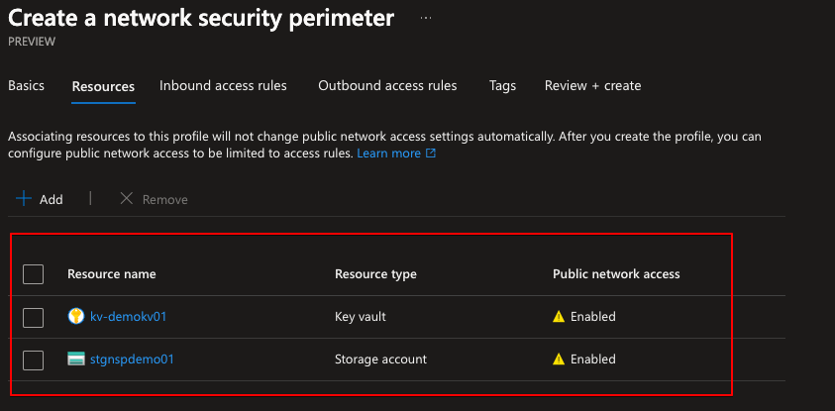The width and height of the screenshot is (835, 411).
Task: Open the stgnspdemo01 resource link
Action: pyautogui.click(x=132, y=359)
